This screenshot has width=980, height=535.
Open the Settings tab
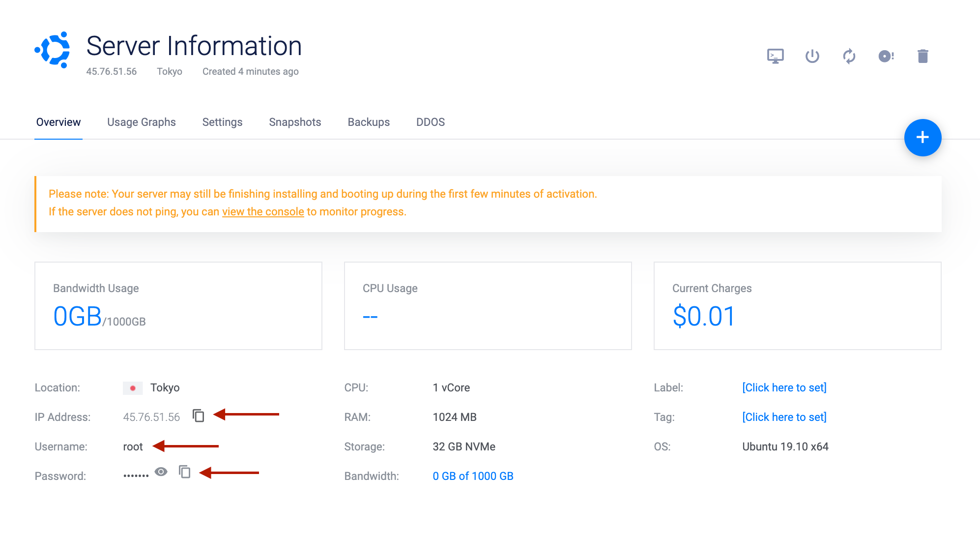pos(222,122)
